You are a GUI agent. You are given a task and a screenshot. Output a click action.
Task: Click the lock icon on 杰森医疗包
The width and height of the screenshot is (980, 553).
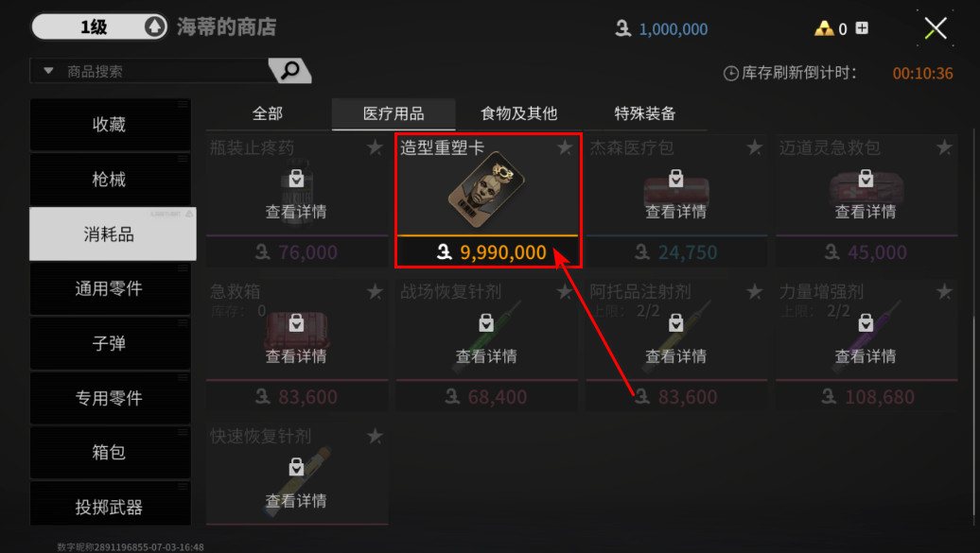(675, 178)
